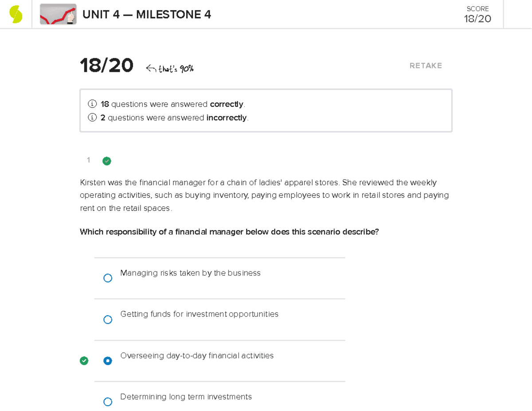Viewport: 532px width, 411px height.
Task: Click the Sophia logo in the top-left corner
Action: [x=16, y=14]
